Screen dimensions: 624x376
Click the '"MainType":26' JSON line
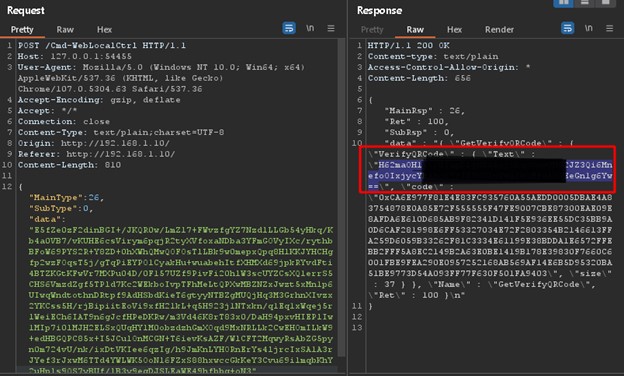66,197
